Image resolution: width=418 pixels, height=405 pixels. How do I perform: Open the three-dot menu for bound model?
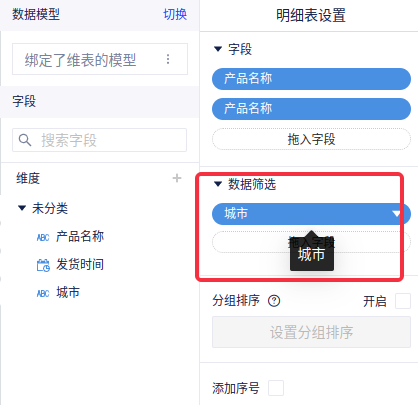click(x=168, y=59)
